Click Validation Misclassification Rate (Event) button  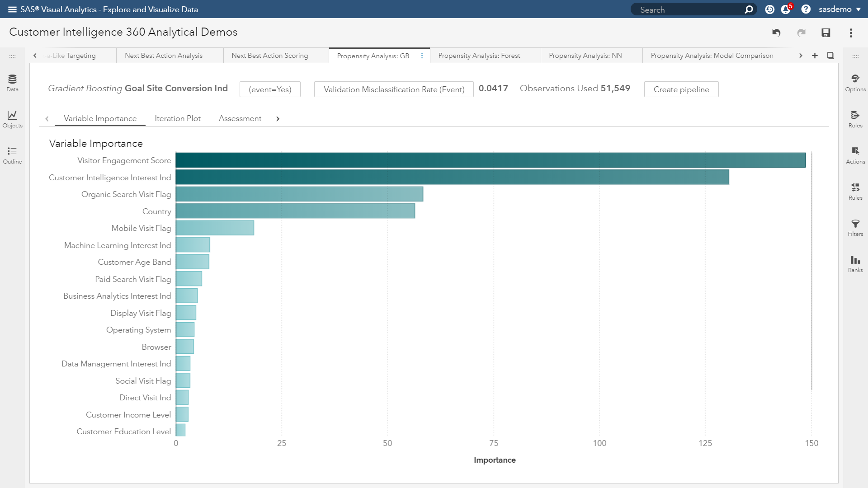click(x=394, y=89)
